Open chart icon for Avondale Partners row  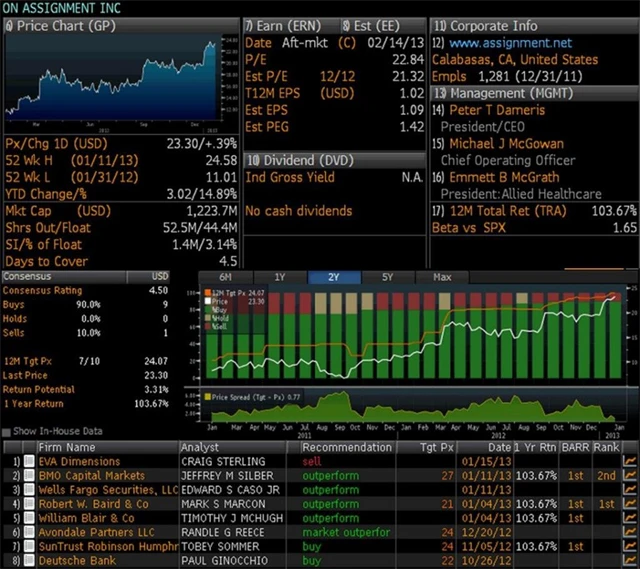(630, 533)
